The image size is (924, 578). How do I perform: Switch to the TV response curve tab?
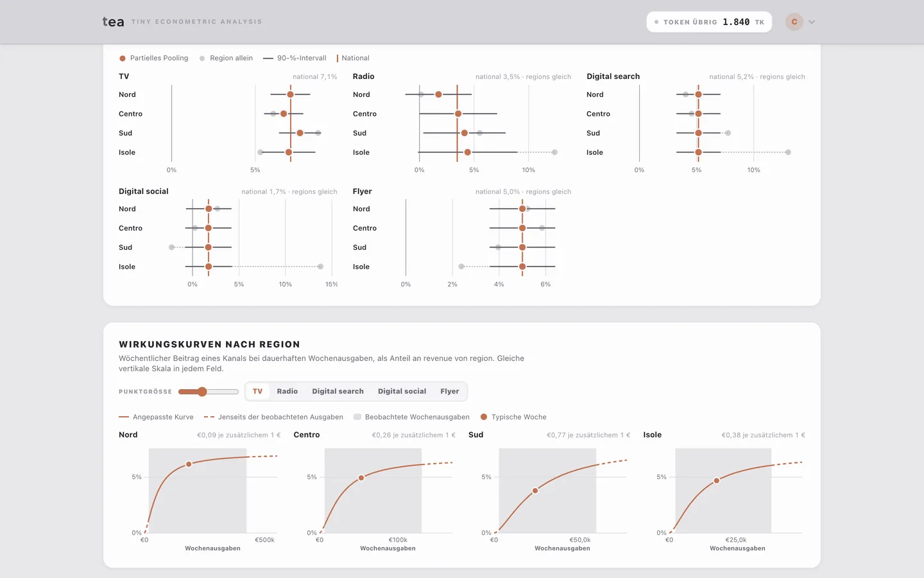257,391
